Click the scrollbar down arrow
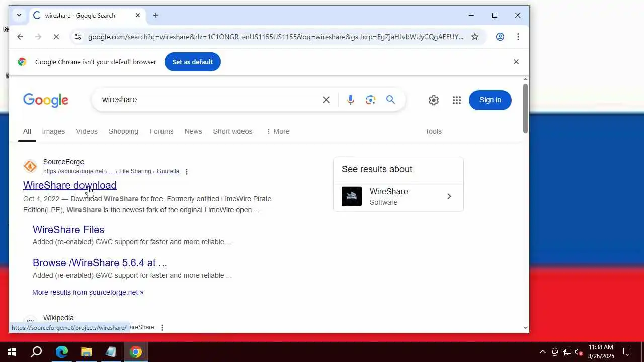Viewport: 644px width, 362px height. click(525, 328)
